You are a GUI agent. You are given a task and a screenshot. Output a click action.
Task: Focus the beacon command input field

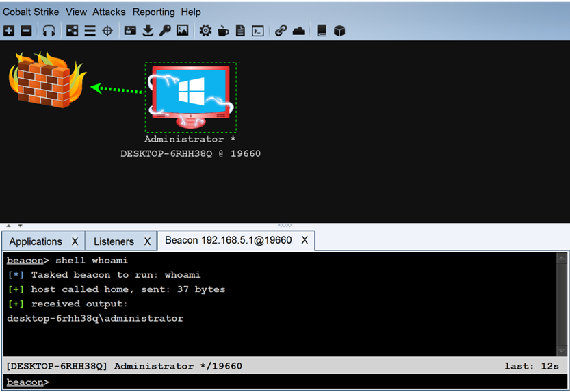pyautogui.click(x=285, y=382)
